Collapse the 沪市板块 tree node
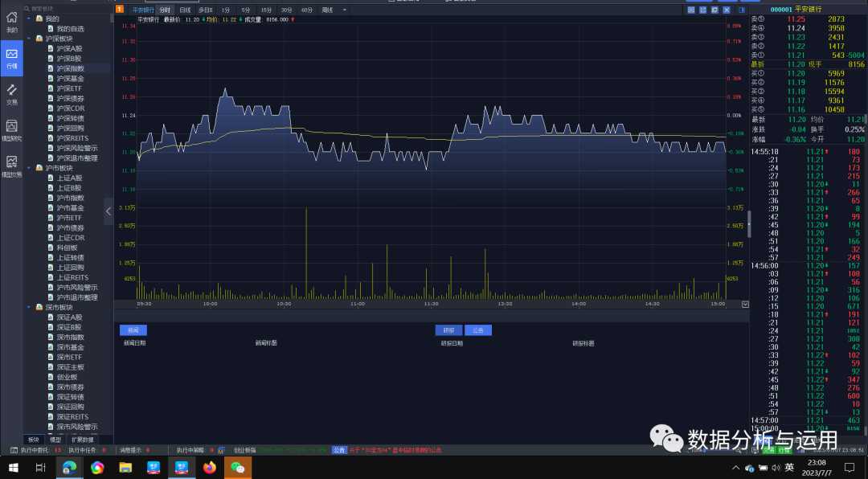868x479 pixels. [x=29, y=168]
